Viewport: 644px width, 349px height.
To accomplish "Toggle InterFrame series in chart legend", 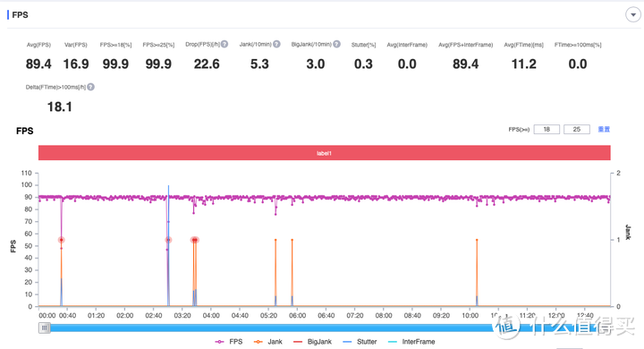I will coord(411,342).
